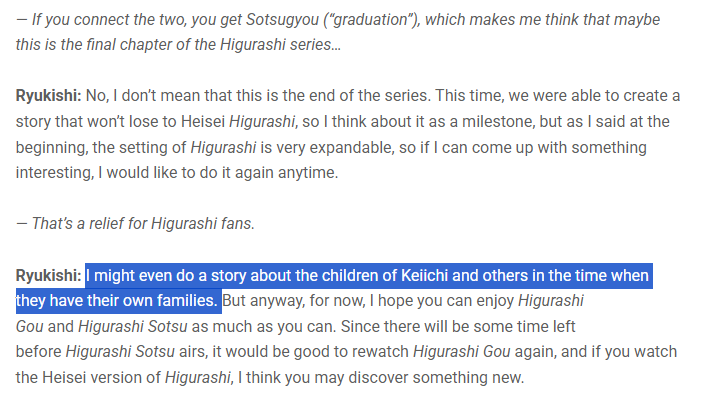Viewport: 721px width, 403px height.
Task: Click the italic 'Higurashi Sotsu' before 'airs'
Action: (120, 351)
